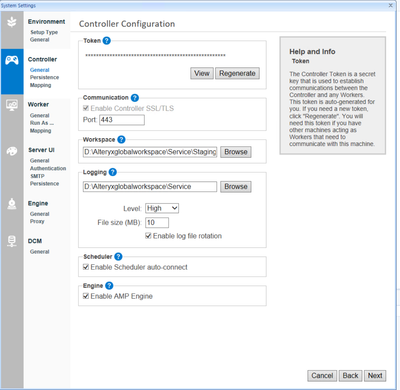Open Server UI SMTP page
Viewport: 400px width, 390px height.
[x=37, y=176]
